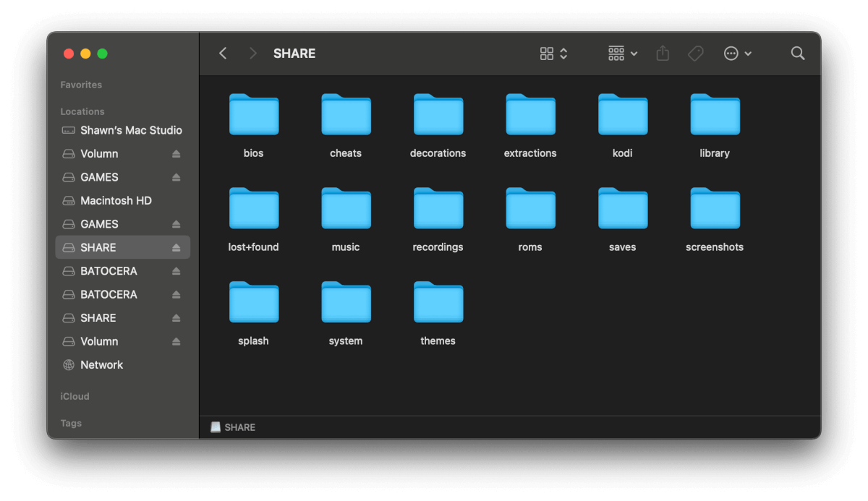Click SHARE in the path bar
The width and height of the screenshot is (868, 501).
pyautogui.click(x=239, y=427)
